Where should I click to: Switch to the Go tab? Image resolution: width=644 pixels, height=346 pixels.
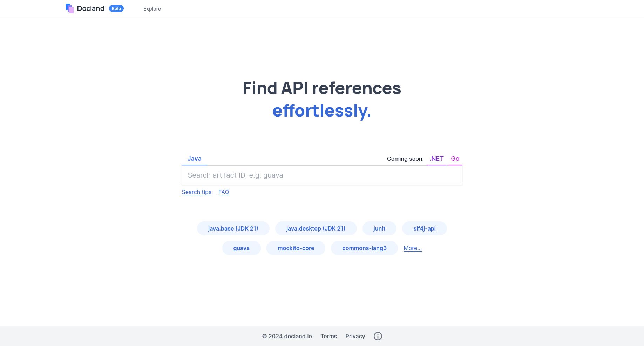pos(455,159)
